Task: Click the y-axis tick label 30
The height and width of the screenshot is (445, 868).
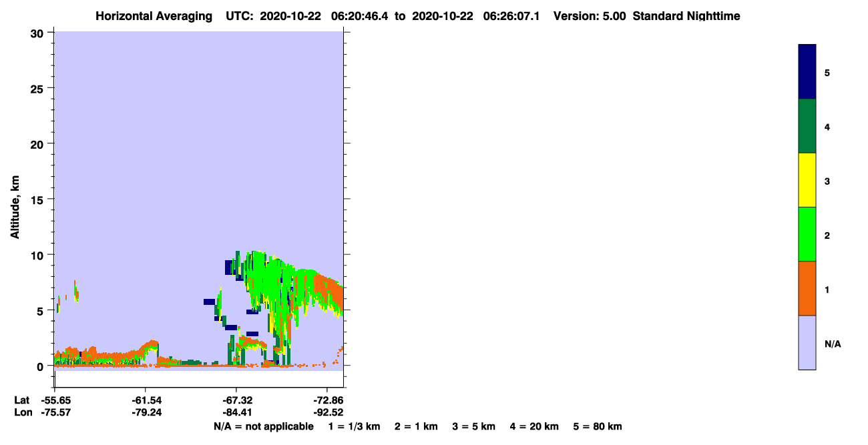Action: pyautogui.click(x=39, y=33)
